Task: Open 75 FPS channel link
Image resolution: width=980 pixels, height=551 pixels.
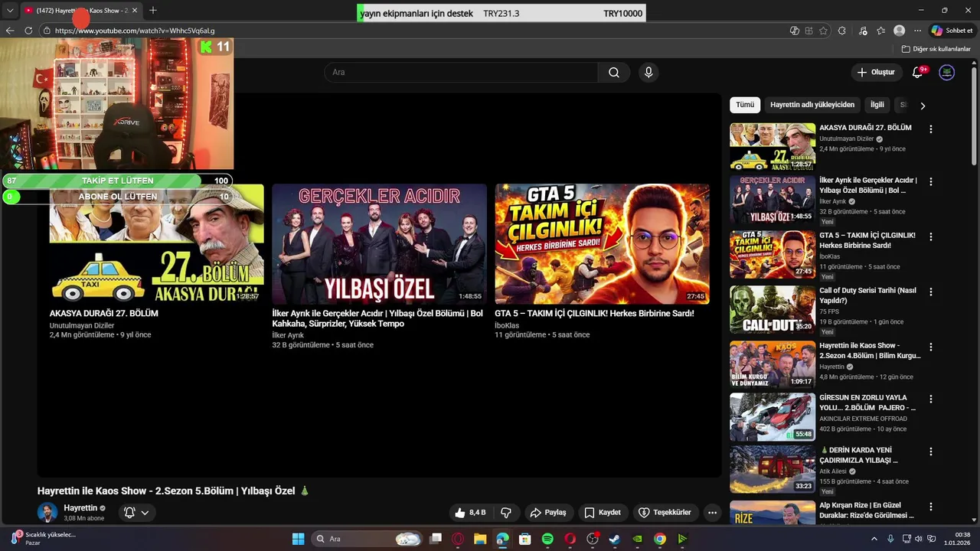Action: coord(829,311)
